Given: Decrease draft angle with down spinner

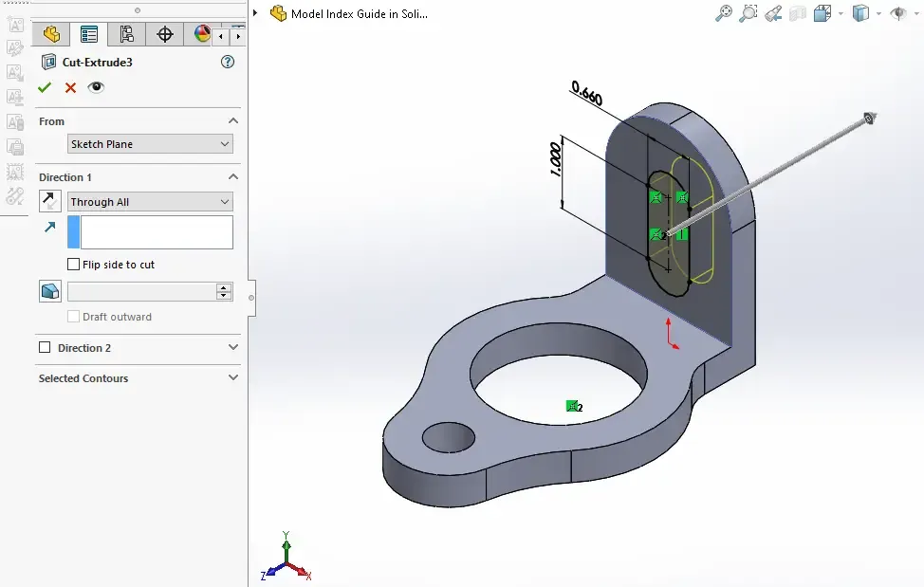Looking at the screenshot, I should 223,296.
